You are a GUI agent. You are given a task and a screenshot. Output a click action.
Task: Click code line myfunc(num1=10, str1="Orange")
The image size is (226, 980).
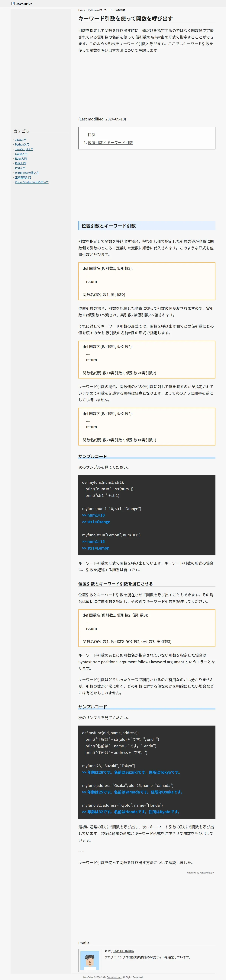(x=111, y=509)
